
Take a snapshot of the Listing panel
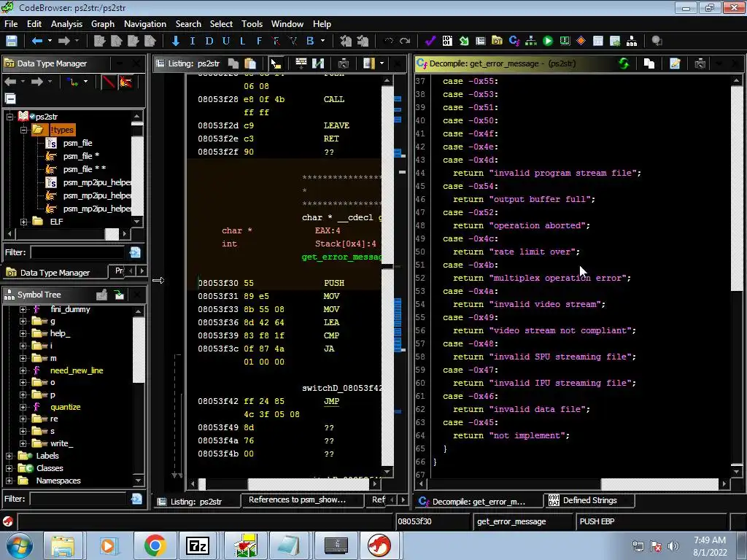click(343, 63)
